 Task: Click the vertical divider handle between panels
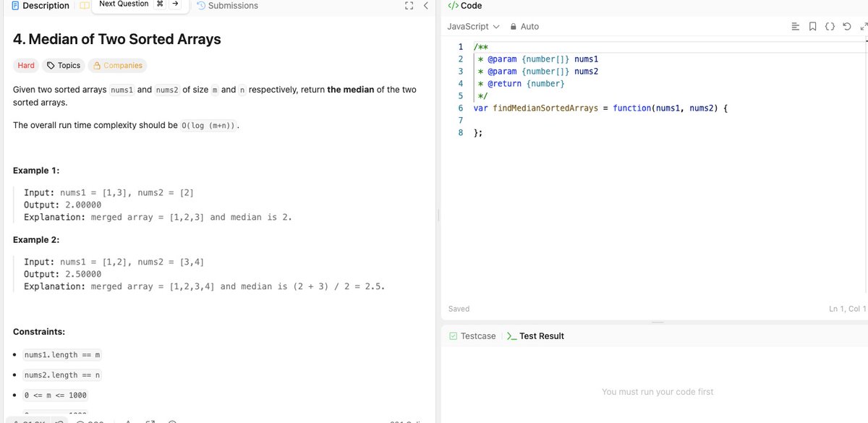pyautogui.click(x=438, y=215)
